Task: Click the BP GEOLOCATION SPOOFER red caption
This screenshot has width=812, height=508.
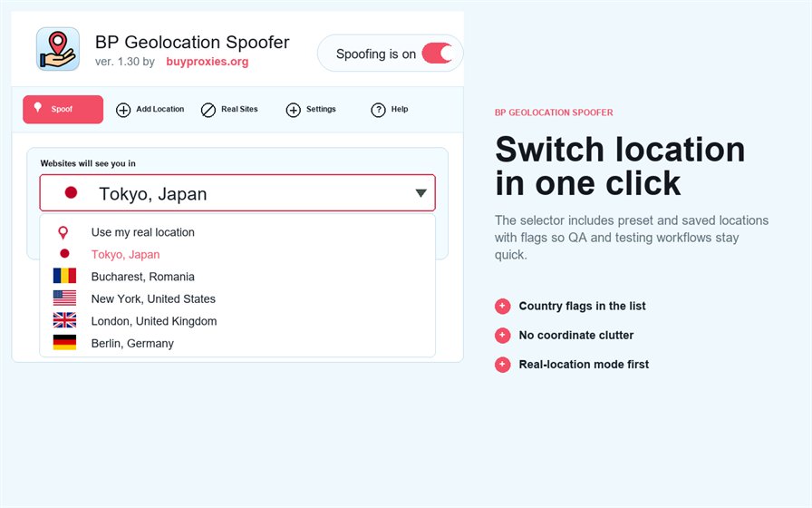Action: click(x=554, y=112)
